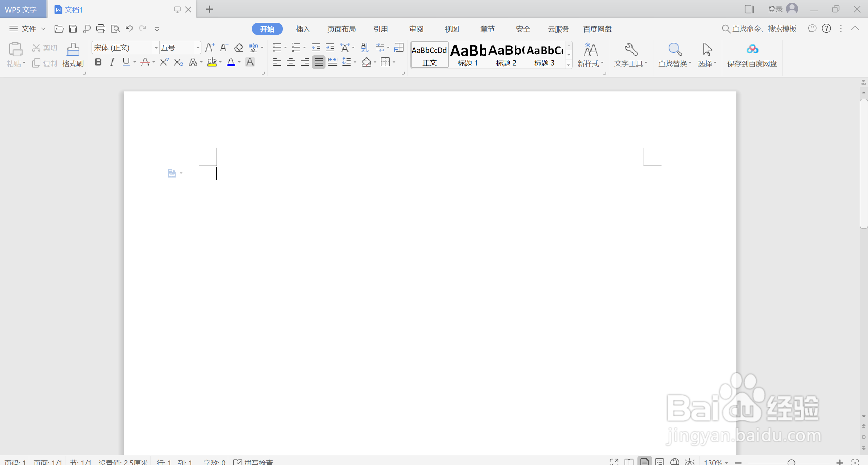Switch to the 插入 tab
The width and height of the screenshot is (868, 465).
pos(303,29)
